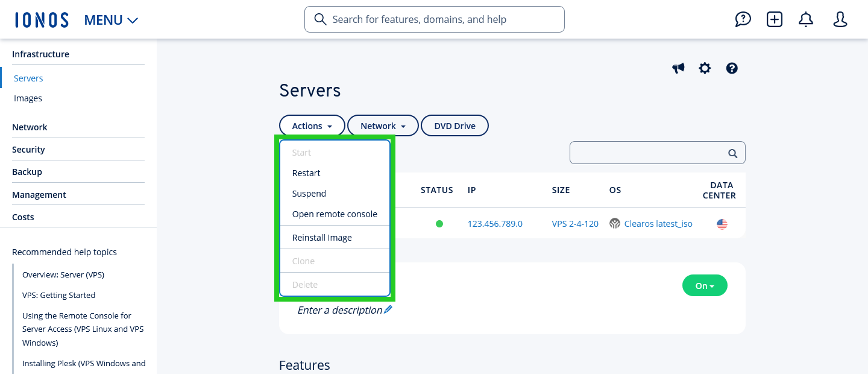Screen dimensions: 868x374
Task: Expand the Security sidebar section
Action: click(x=28, y=150)
